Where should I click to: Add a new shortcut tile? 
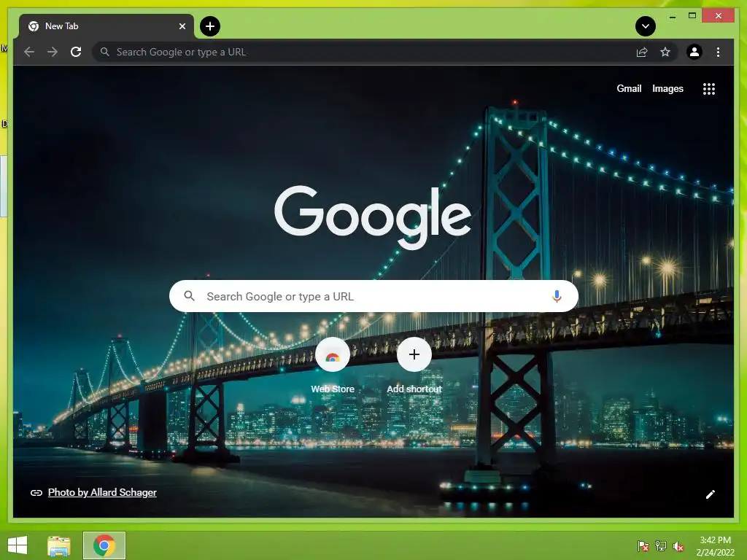[x=414, y=366]
